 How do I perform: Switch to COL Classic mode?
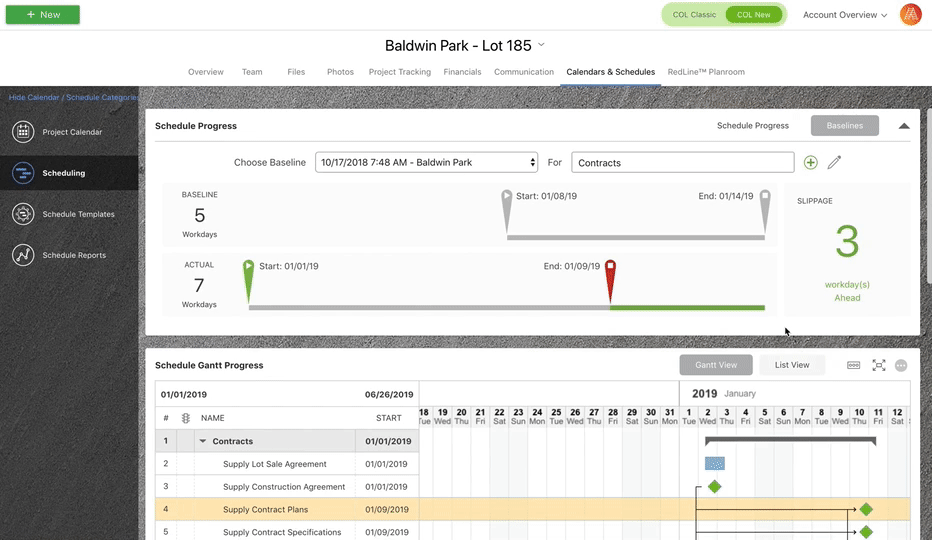(x=694, y=15)
